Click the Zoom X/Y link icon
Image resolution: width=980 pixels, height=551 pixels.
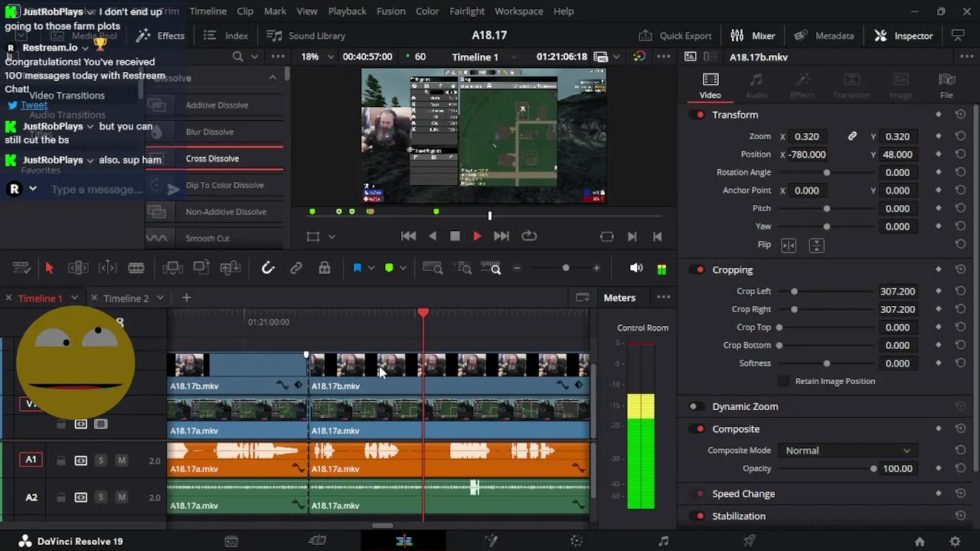pyautogui.click(x=852, y=136)
